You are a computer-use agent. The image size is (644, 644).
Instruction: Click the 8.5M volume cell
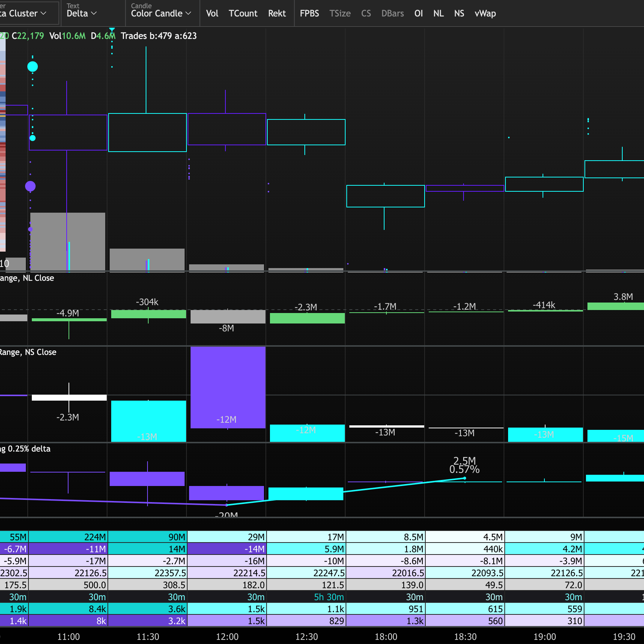point(385,537)
